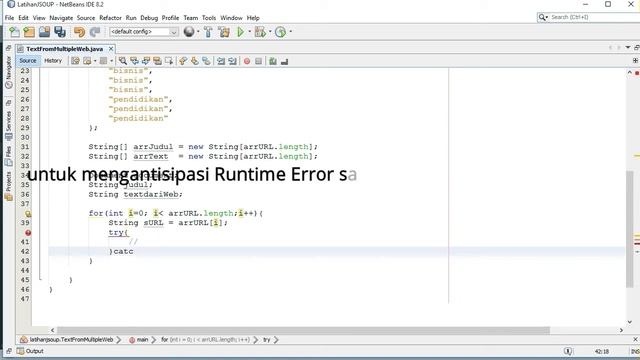Viewport: 640px width, 360px height.
Task: Click the red error glyph on line 40
Action: (28, 233)
